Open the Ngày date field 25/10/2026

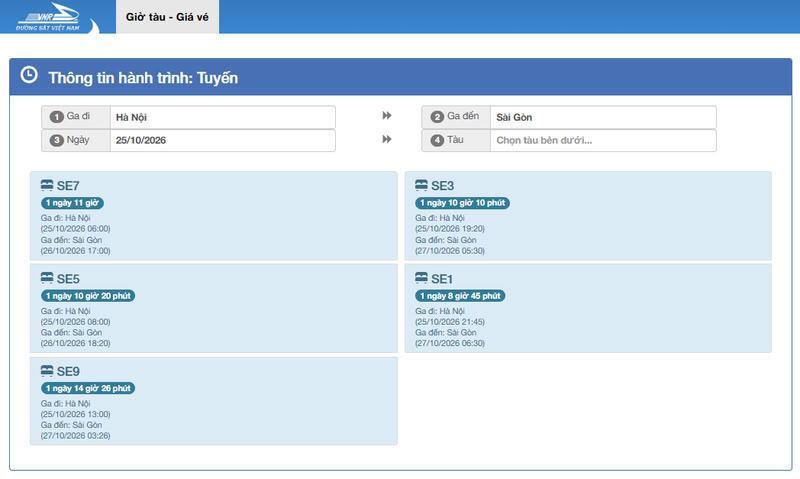point(223,140)
